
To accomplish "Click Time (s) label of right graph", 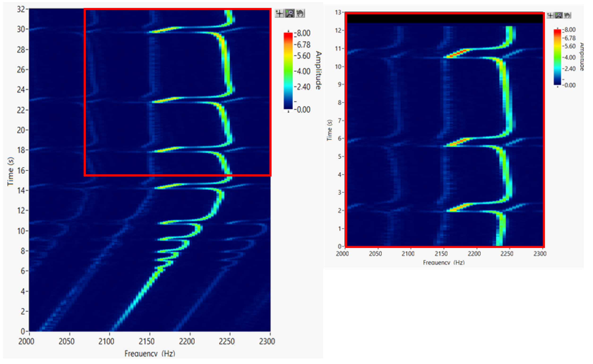I will pos(329,130).
